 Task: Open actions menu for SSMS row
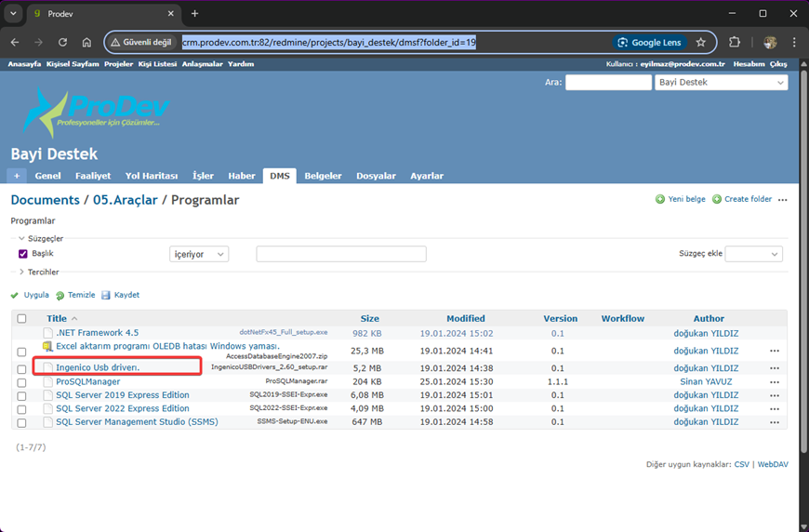775,422
